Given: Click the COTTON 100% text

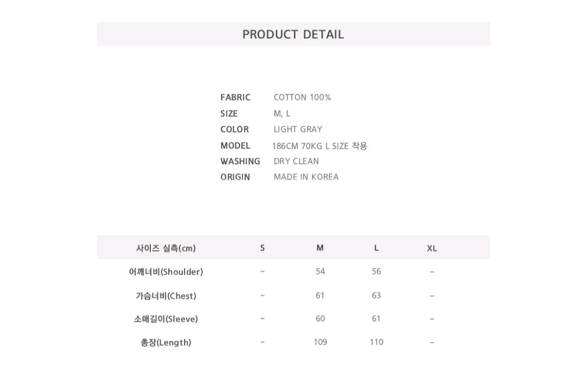Looking at the screenshot, I should [302, 97].
